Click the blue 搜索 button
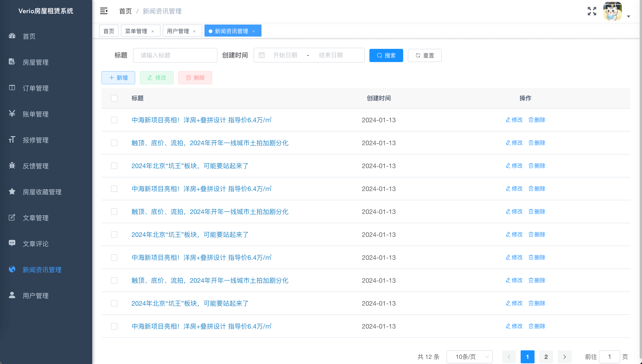This screenshot has width=642, height=364. click(x=386, y=55)
